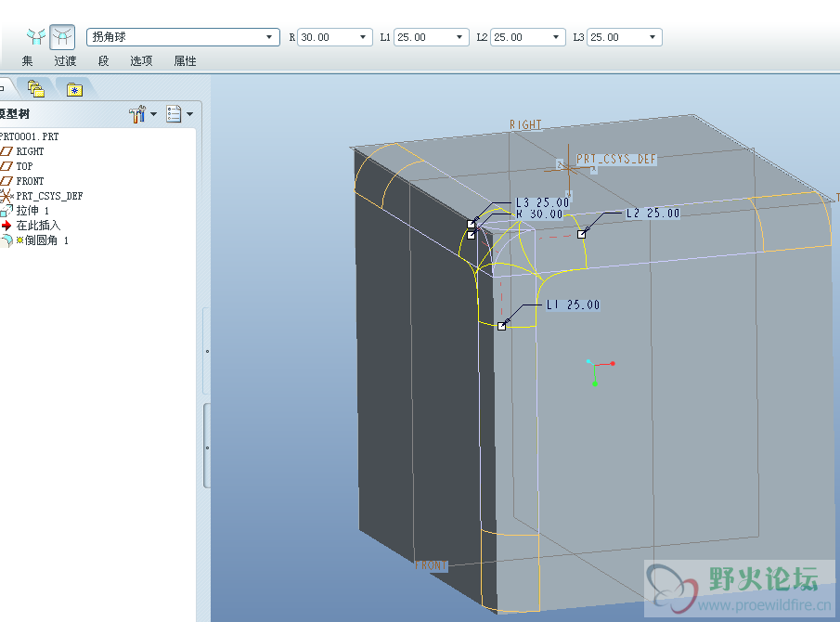The height and width of the screenshot is (622, 840).
Task: Click the PRT_CSYS_DEF label in the viewport
Action: click(x=616, y=159)
